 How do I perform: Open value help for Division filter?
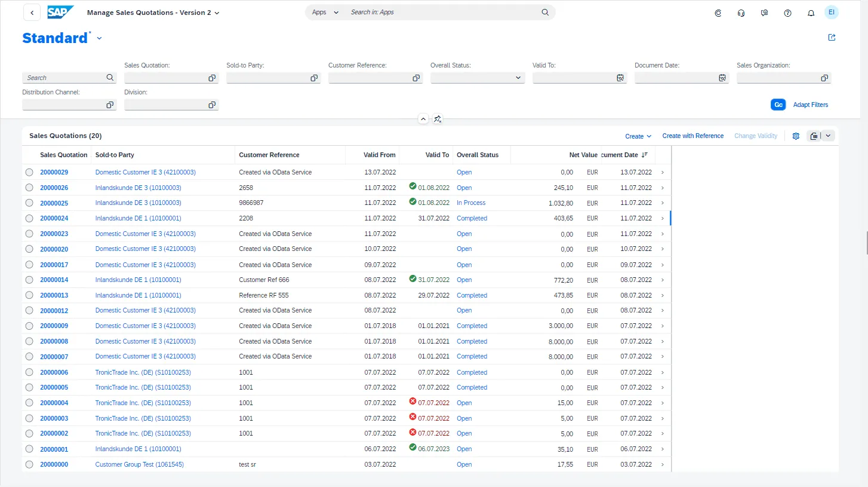click(x=212, y=105)
